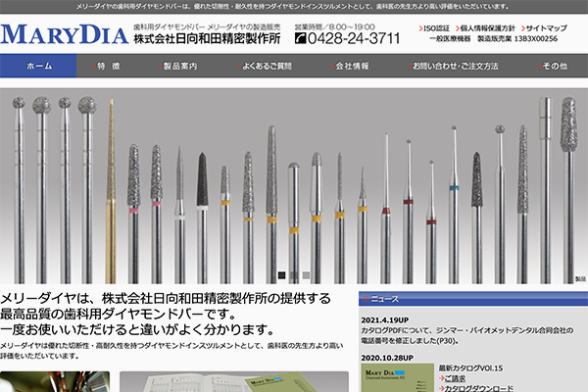The width and height of the screenshot is (588, 392).
Task: Click the 2021.4.19UP news date
Action: 385,320
